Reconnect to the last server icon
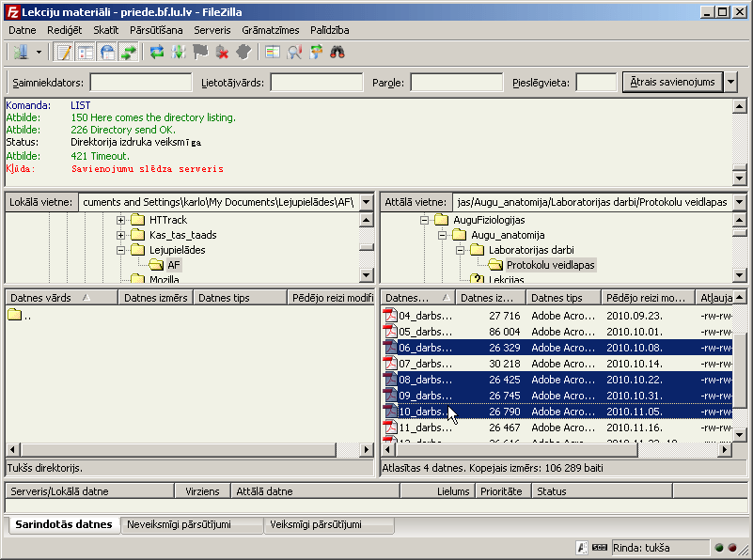The width and height of the screenshot is (753, 560). (244, 52)
